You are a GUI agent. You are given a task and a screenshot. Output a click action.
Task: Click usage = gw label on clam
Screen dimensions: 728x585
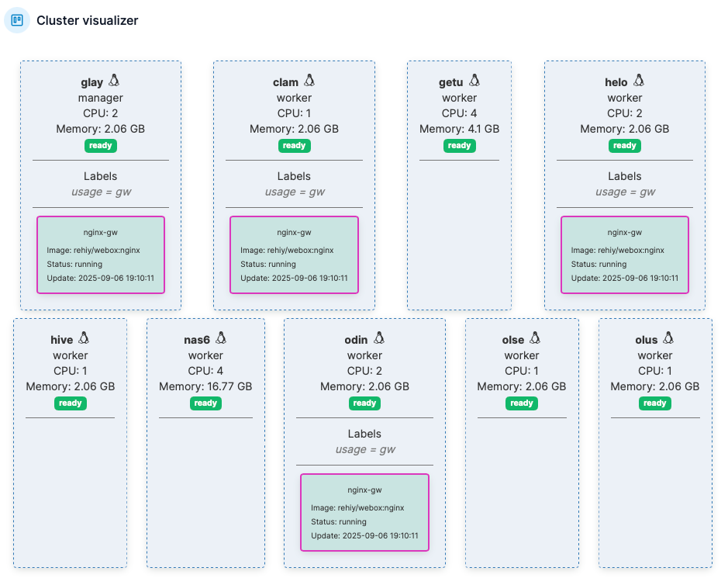pos(295,192)
